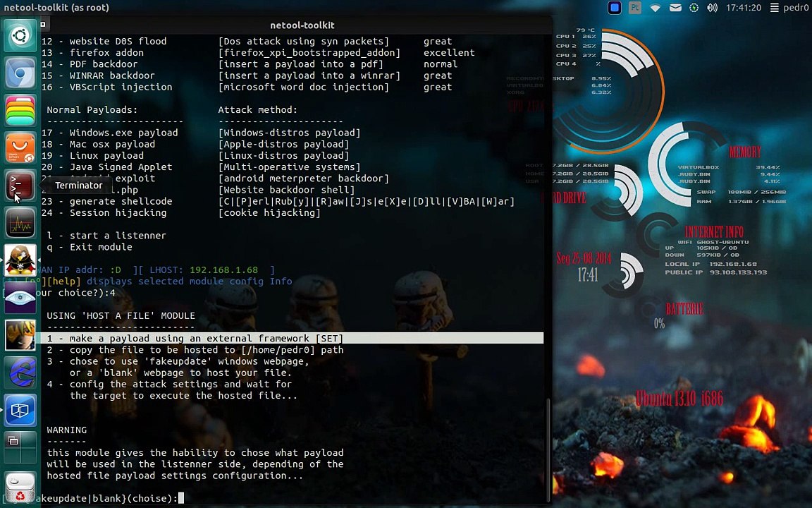Screen dimensions: 812x508
Task: Click the small terminal icon left of the title
Action: coord(43,24)
